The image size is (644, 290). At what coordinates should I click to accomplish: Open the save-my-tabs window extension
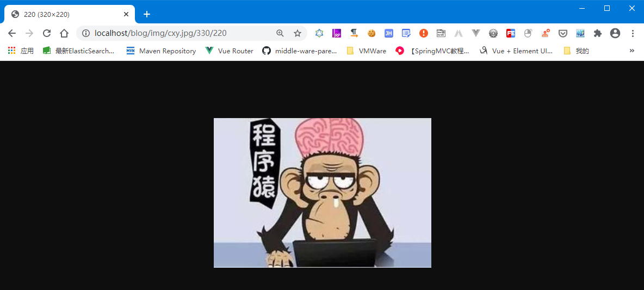click(x=441, y=33)
